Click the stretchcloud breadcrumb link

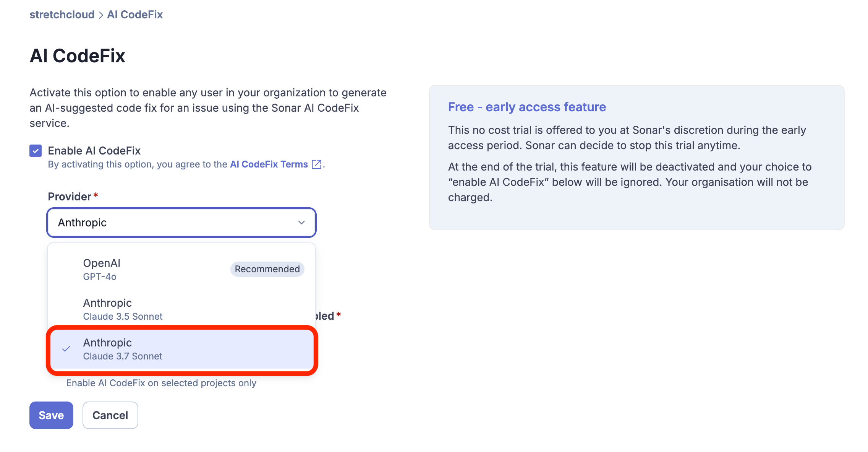tap(62, 15)
